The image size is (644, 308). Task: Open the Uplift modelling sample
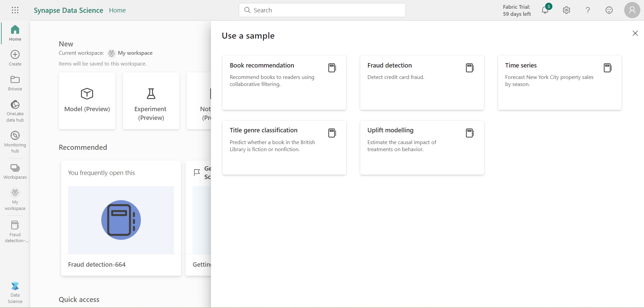click(x=422, y=148)
